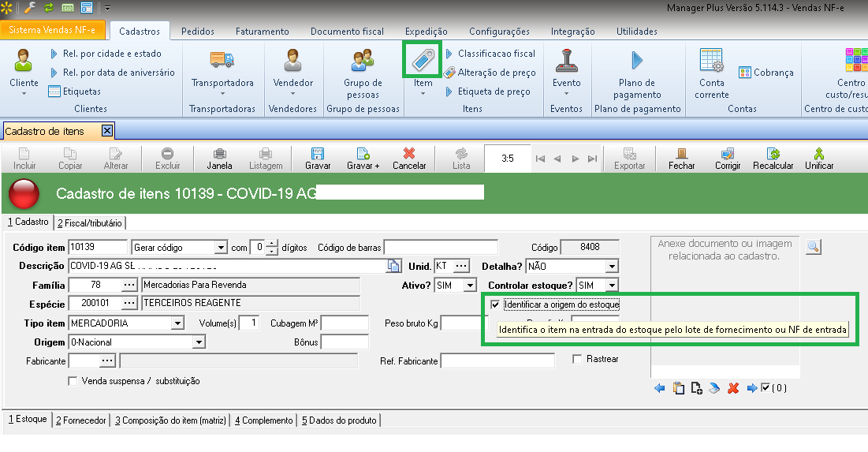This screenshot has width=868, height=452.
Task: Open the Faturamento ribbon tab
Action: coord(262,32)
